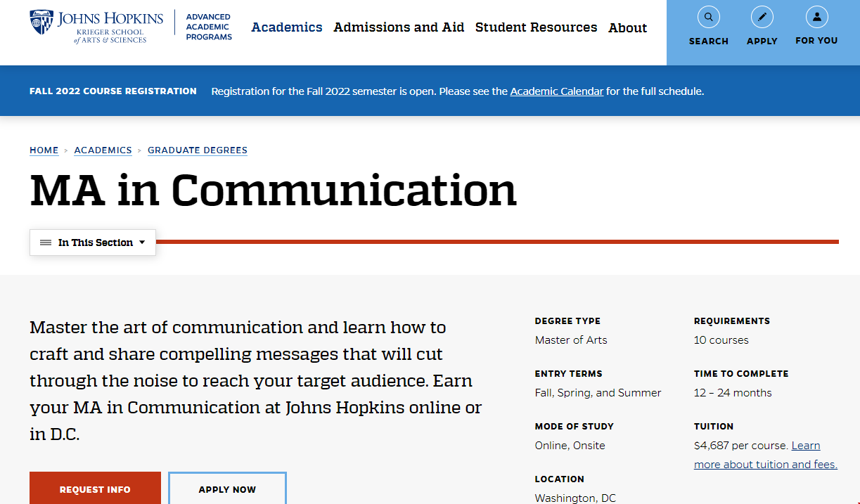860x504 pixels.
Task: Click the Johns Hopkins Krieger School logo
Action: point(96,27)
